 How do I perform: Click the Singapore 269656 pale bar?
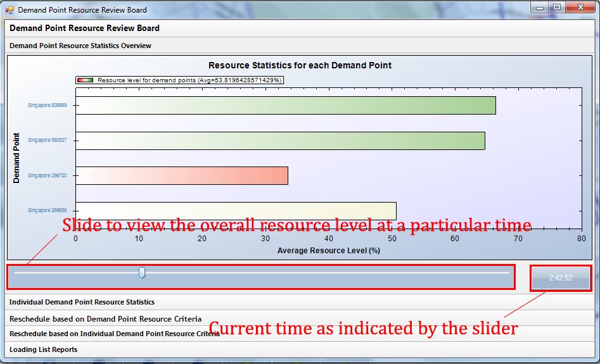[236, 211]
